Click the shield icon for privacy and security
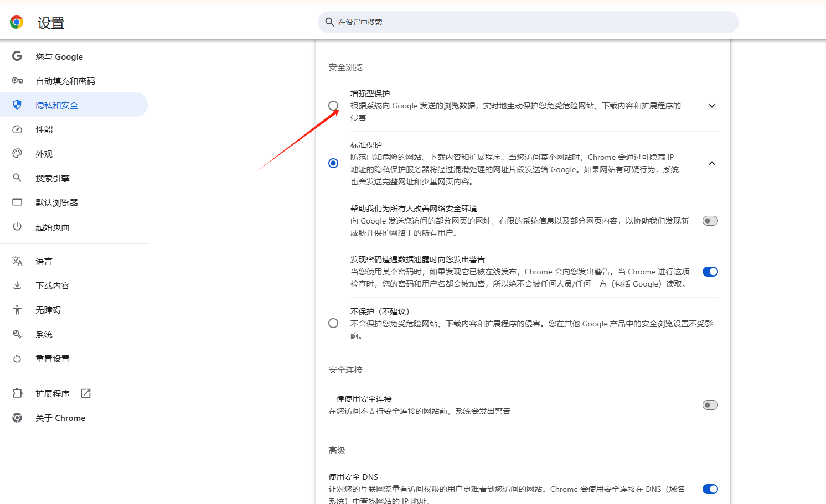Image resolution: width=826 pixels, height=504 pixels. [17, 105]
